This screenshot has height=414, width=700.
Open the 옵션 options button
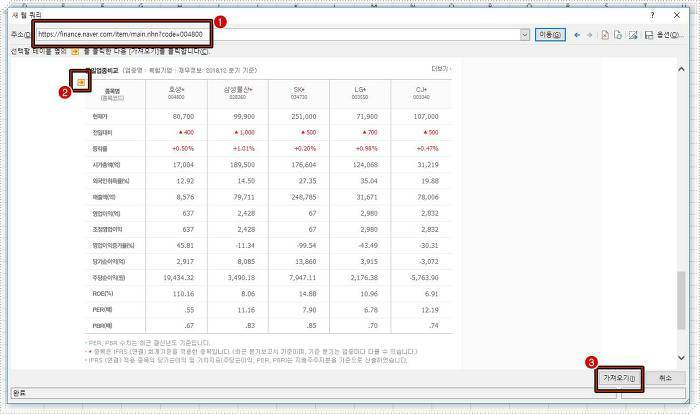click(669, 35)
